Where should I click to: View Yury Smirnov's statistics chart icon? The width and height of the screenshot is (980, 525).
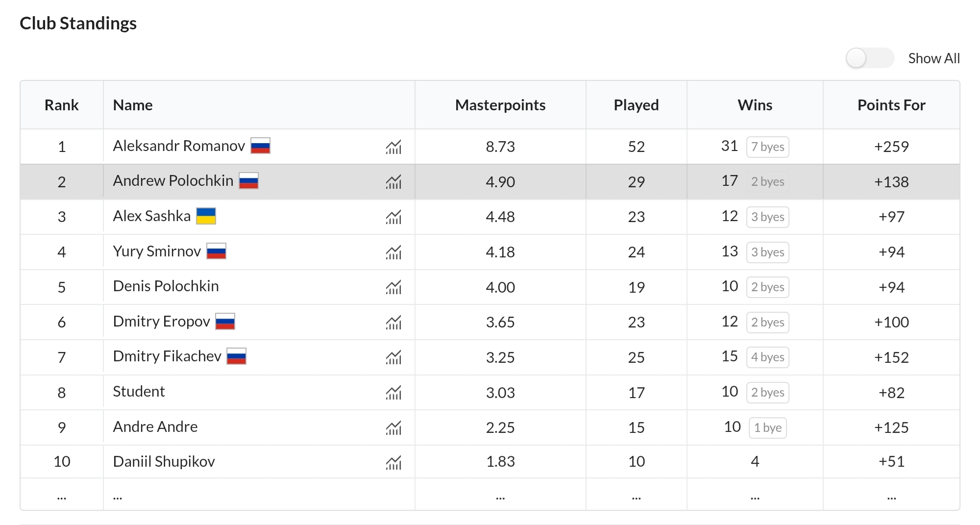(393, 252)
